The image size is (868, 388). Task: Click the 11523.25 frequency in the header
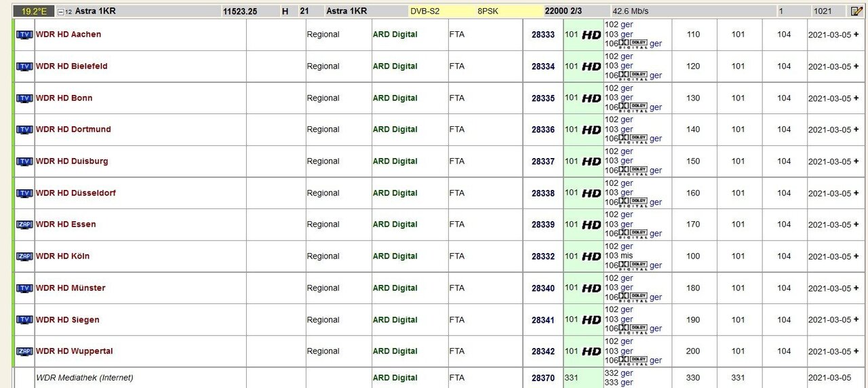[x=239, y=12]
